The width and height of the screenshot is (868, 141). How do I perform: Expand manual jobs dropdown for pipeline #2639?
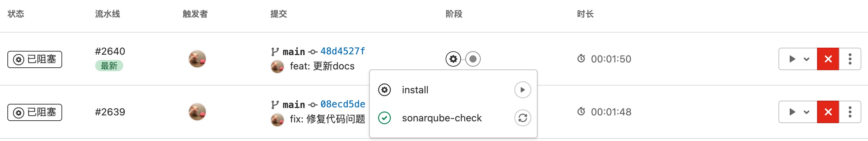[798, 112]
